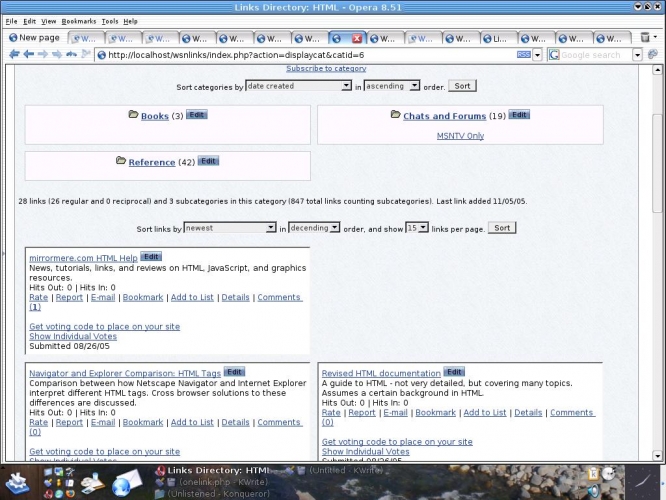Image resolution: width=666 pixels, height=500 pixels.
Task: Close the active tab with red X
Action: [x=356, y=38]
